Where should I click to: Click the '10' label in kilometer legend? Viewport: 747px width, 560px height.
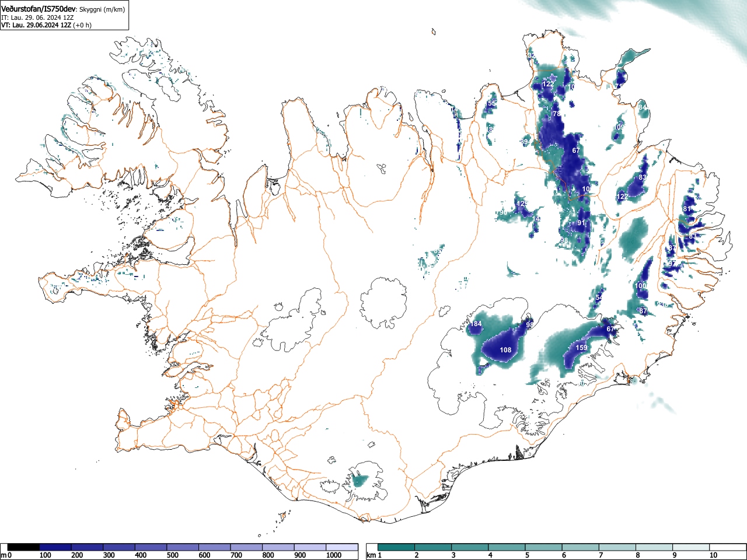click(713, 555)
